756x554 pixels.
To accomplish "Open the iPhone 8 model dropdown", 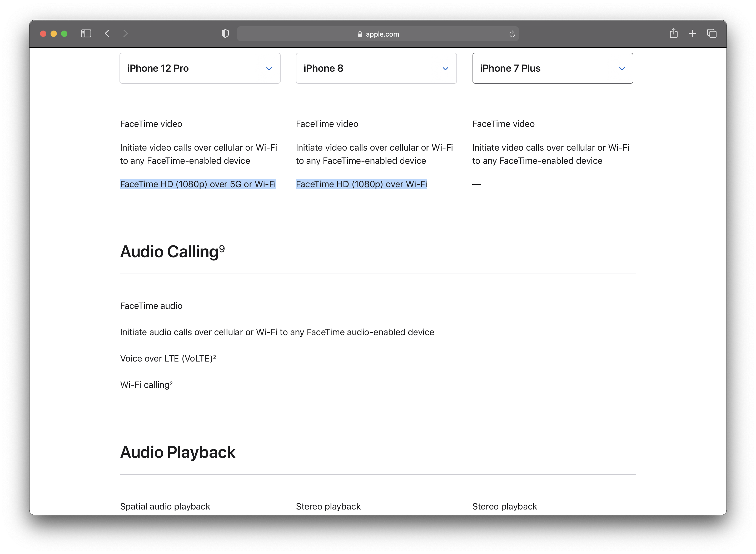I will [376, 68].
